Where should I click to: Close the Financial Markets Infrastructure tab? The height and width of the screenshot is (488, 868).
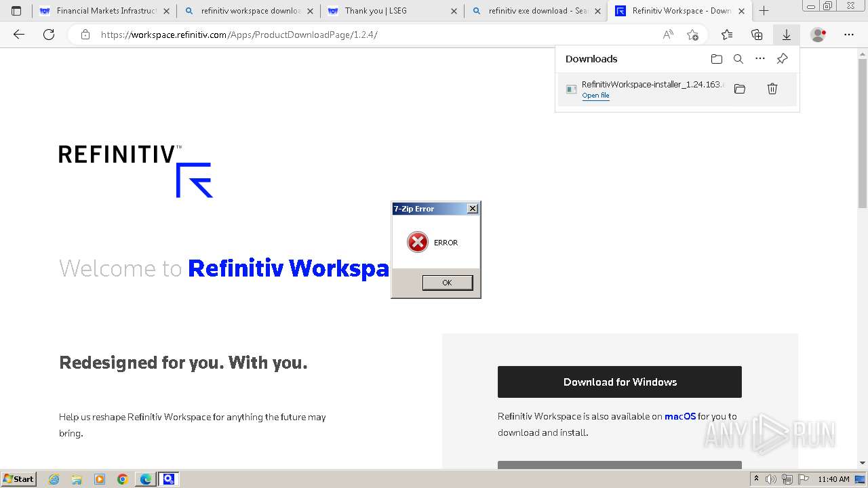[x=167, y=11]
